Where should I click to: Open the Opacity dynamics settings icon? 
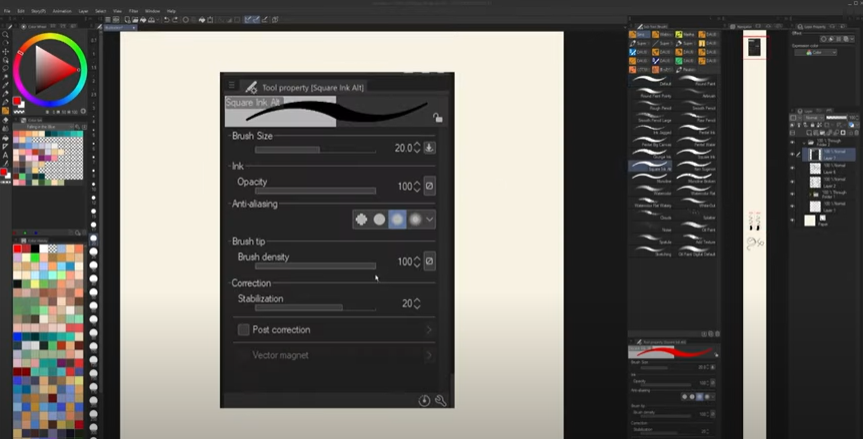click(429, 186)
